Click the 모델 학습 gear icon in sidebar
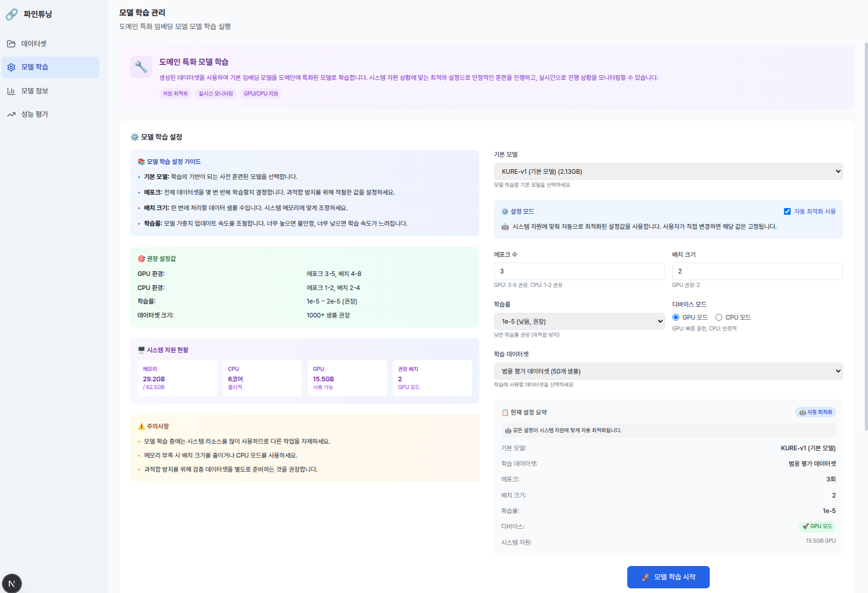 [11, 67]
